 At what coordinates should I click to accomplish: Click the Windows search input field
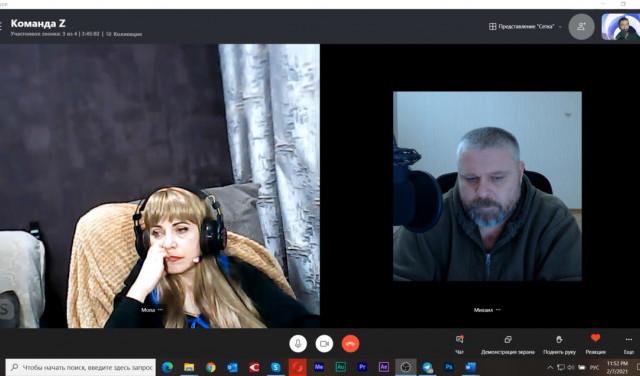80,367
